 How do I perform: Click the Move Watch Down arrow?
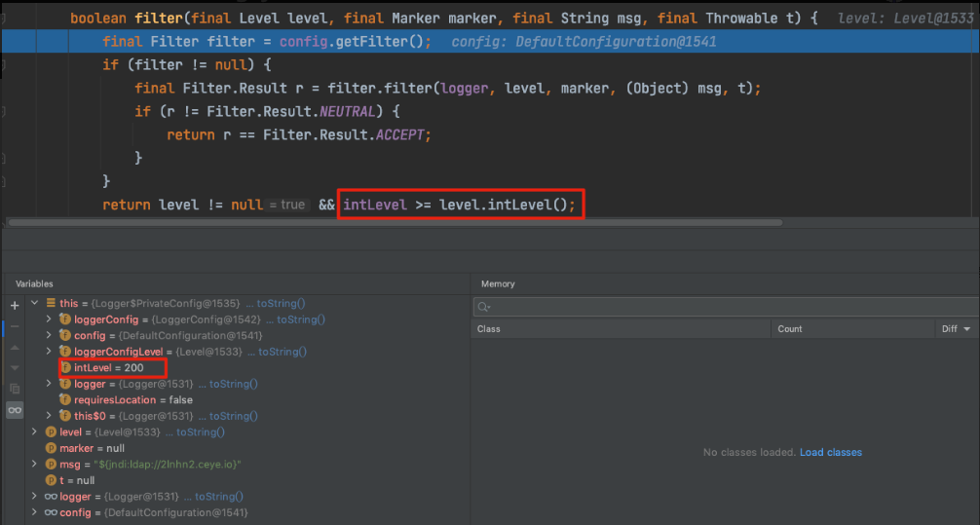15,367
